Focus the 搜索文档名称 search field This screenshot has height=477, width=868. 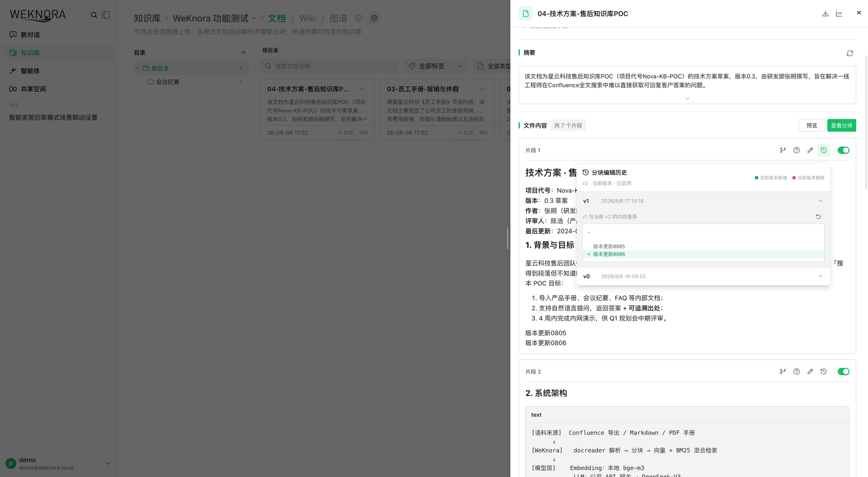tap(330, 66)
